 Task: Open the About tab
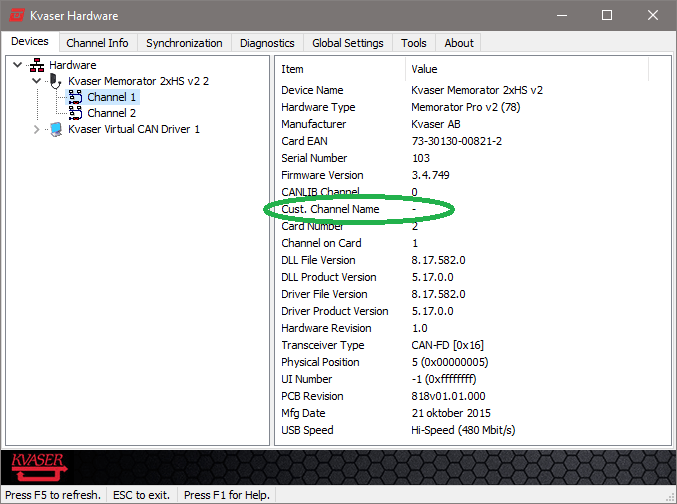coord(459,43)
